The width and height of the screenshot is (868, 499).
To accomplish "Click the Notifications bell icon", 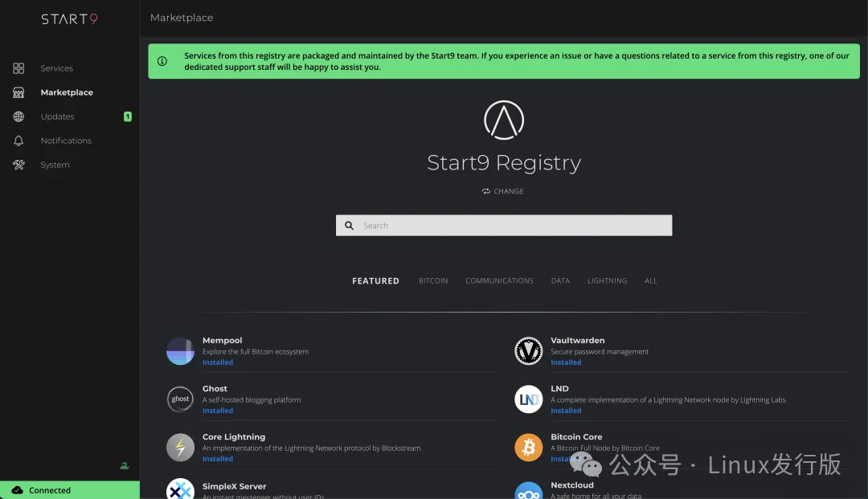I will (x=18, y=141).
